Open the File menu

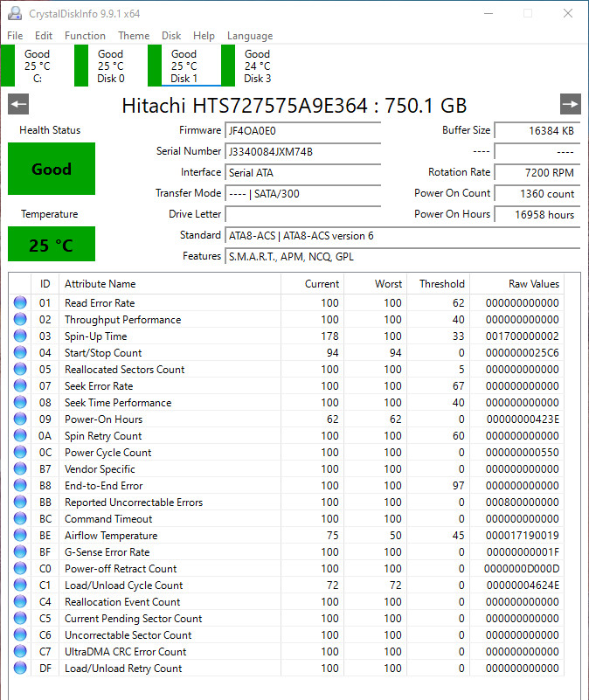tap(15, 36)
